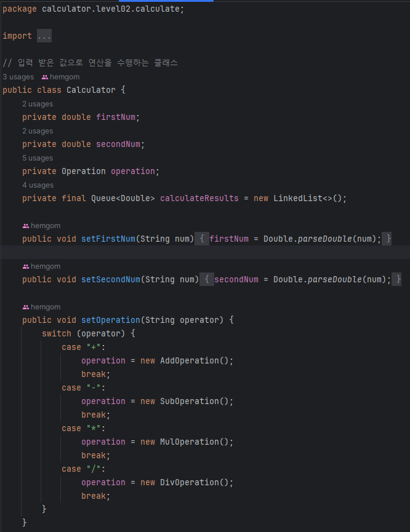410x532 pixels.
Task: Open '2 usages' hint above firstNum field
Action: [38, 104]
